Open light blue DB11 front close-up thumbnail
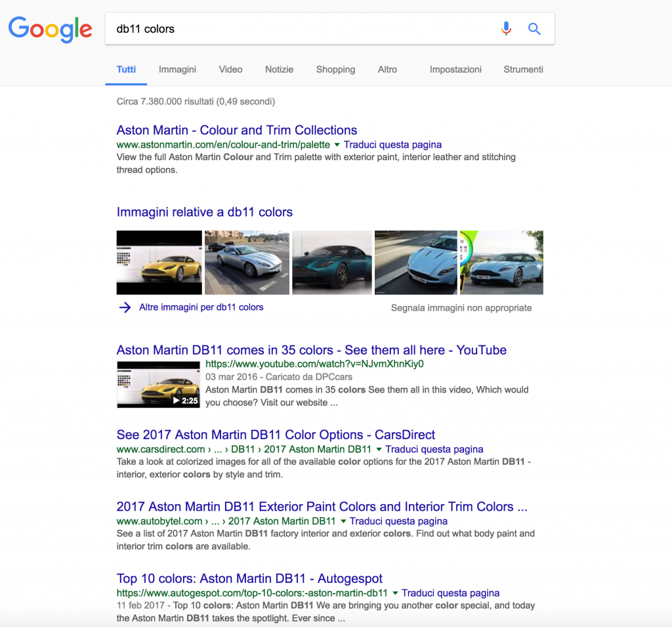Image resolution: width=672 pixels, height=627 pixels. (x=415, y=263)
